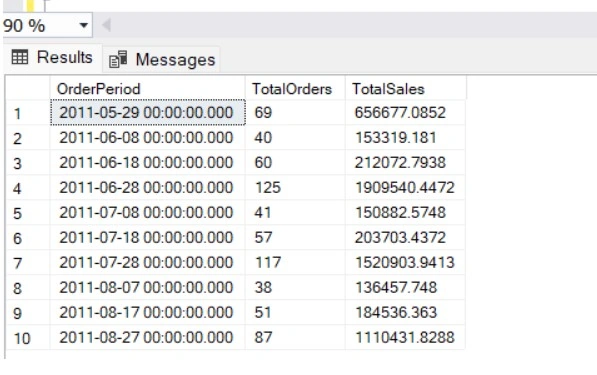Select the TotalSales column header
The width and height of the screenshot is (597, 375).
pyautogui.click(x=405, y=89)
